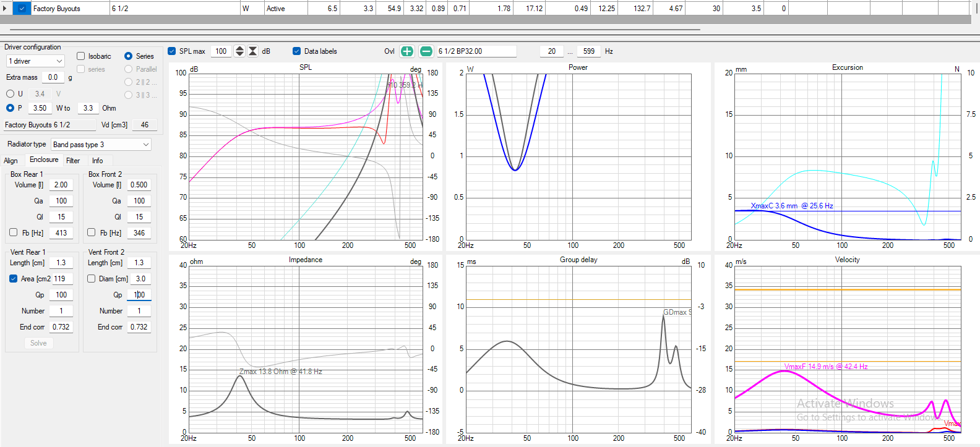This screenshot has width=980, height=447.
Task: Click Vent Front 2 Length field 1.3
Action: tap(139, 263)
